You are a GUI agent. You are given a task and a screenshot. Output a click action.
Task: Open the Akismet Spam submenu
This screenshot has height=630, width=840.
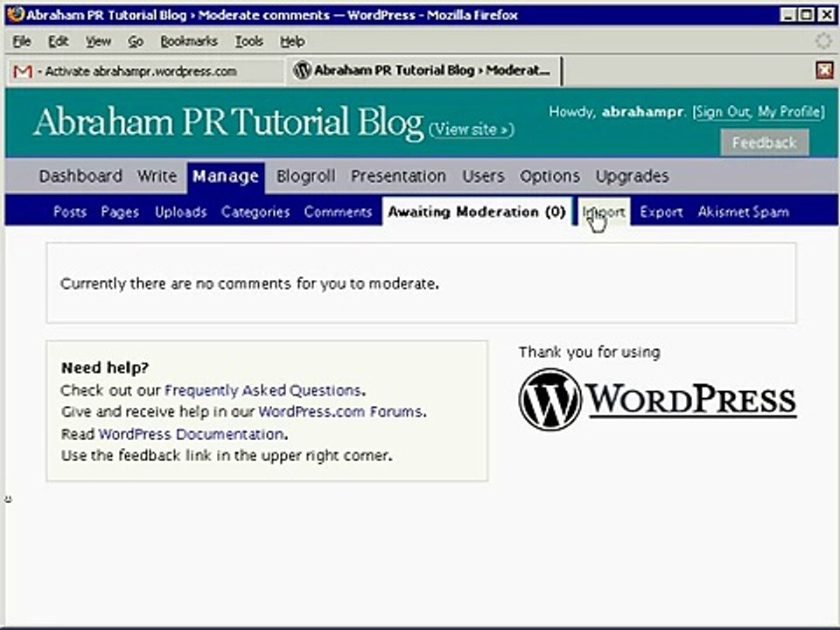(x=743, y=212)
